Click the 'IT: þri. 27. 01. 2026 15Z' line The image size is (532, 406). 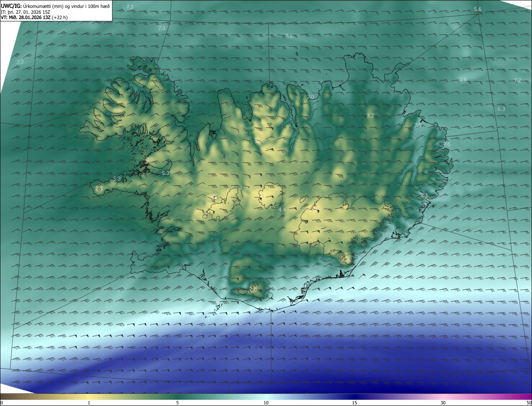26,12
